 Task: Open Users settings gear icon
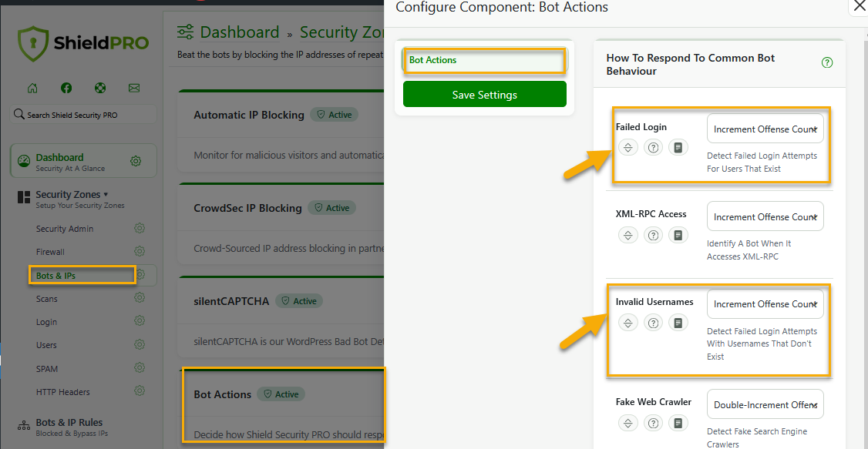[x=140, y=344]
